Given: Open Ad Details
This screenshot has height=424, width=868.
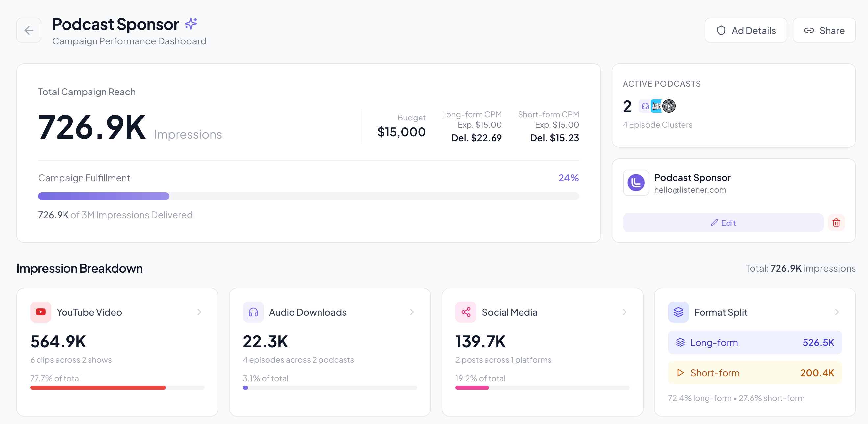Looking at the screenshot, I should 746,30.
